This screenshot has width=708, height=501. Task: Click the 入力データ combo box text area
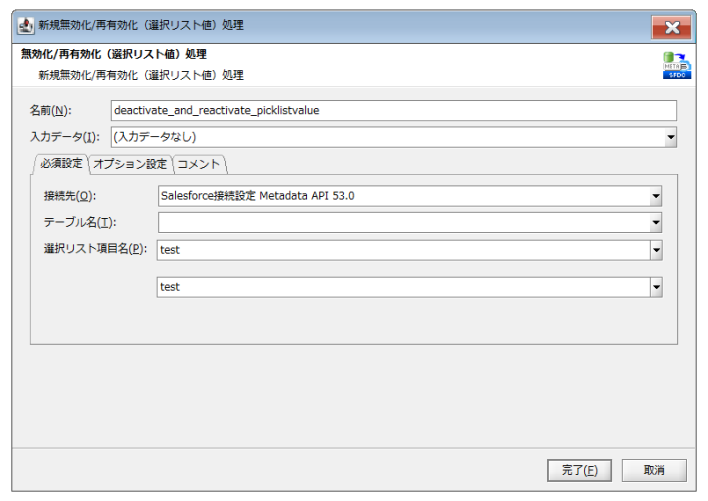point(385,137)
